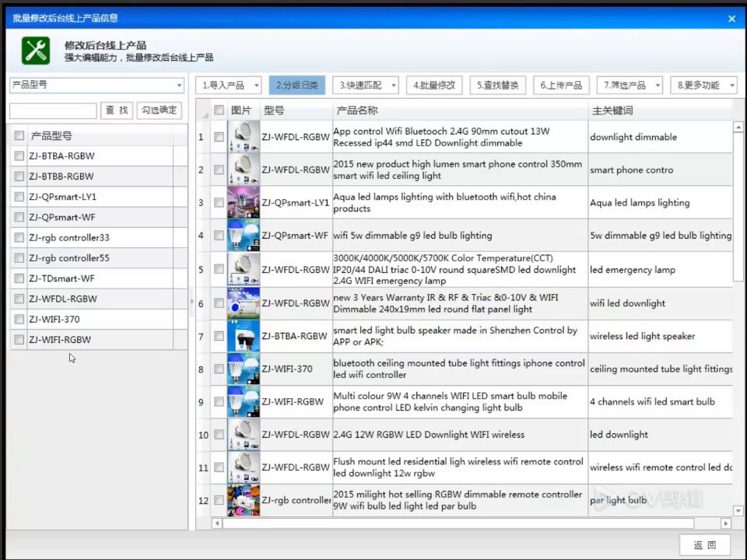Image resolution: width=747 pixels, height=560 pixels.
Task: Open the 产品型号 dropdown
Action: coord(96,85)
